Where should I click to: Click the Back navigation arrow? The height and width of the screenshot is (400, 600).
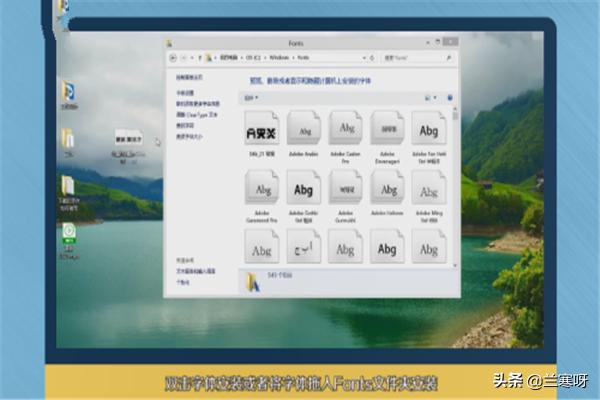tap(172, 58)
